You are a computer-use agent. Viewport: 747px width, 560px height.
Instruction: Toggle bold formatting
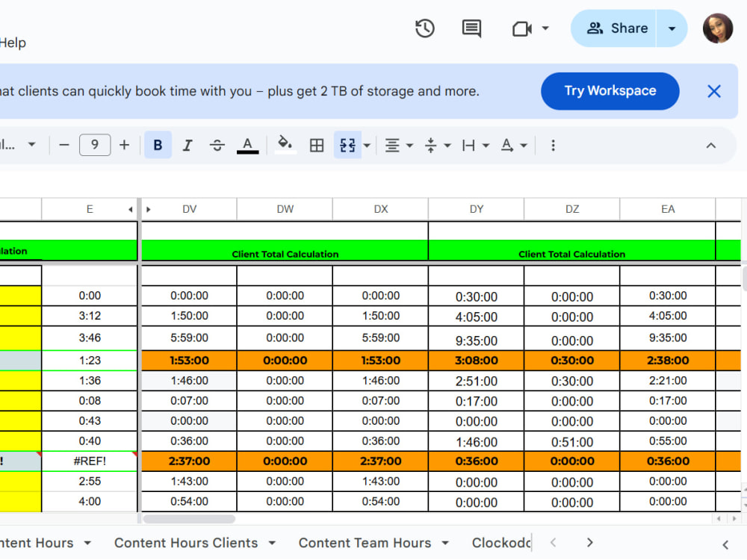click(x=158, y=145)
